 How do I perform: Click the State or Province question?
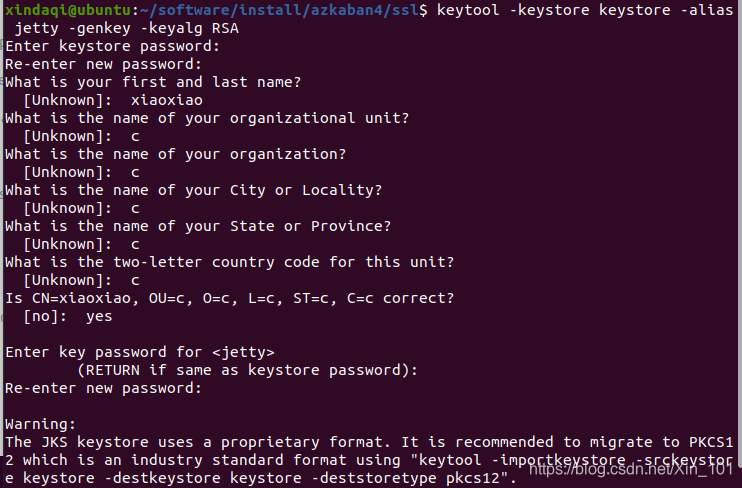pos(198,226)
